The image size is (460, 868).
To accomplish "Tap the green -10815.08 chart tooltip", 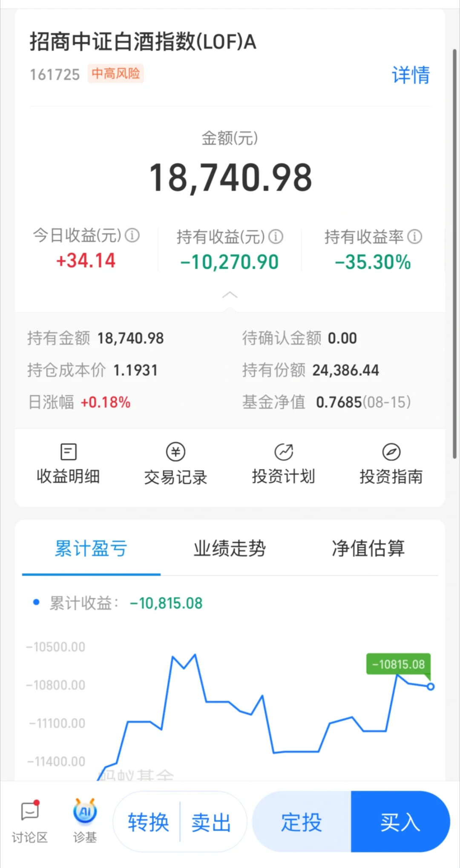I will pos(398,664).
